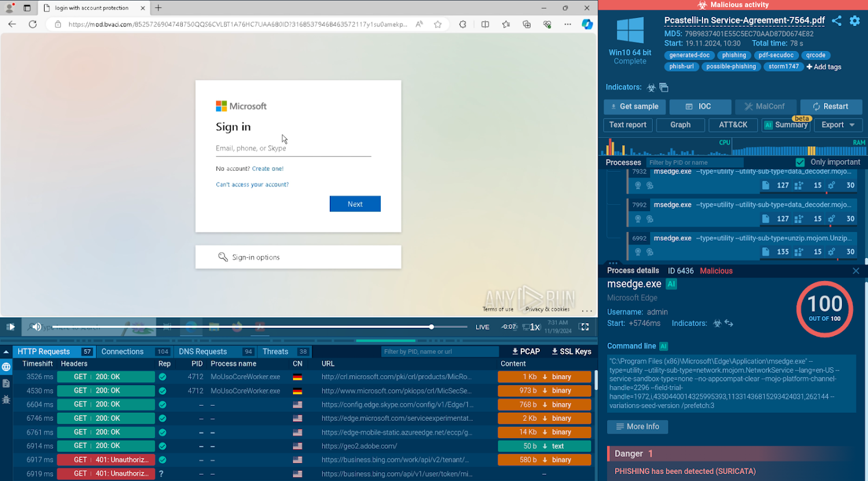This screenshot has width=868, height=481.
Task: Click the filter by PID, name or url field
Action: (x=440, y=351)
